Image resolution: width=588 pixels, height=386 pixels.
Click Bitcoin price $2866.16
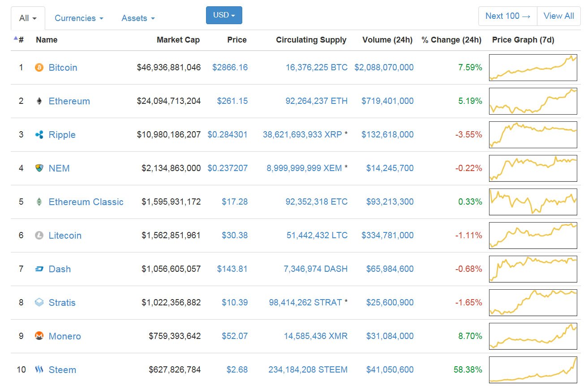tap(230, 68)
